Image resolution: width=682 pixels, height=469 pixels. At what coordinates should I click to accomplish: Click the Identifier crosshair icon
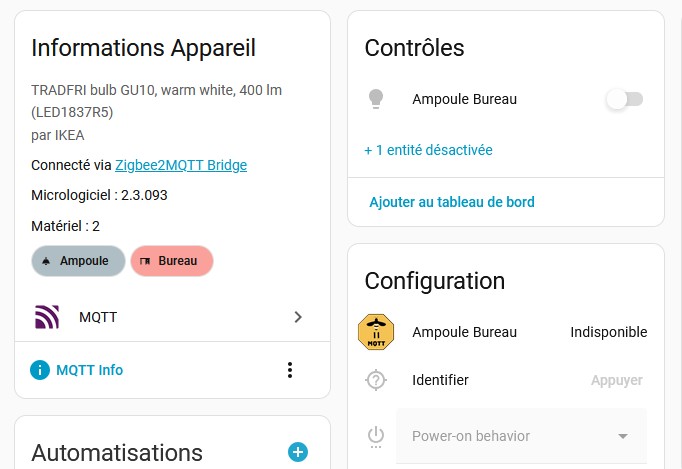click(376, 380)
